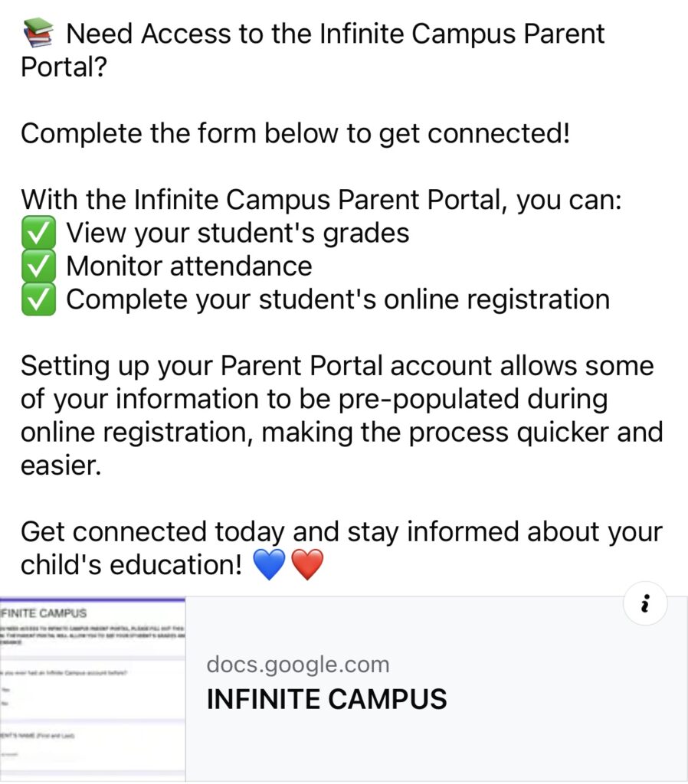Click 'Complete the form below to get connected!'
688x784 pixels.
(295, 134)
